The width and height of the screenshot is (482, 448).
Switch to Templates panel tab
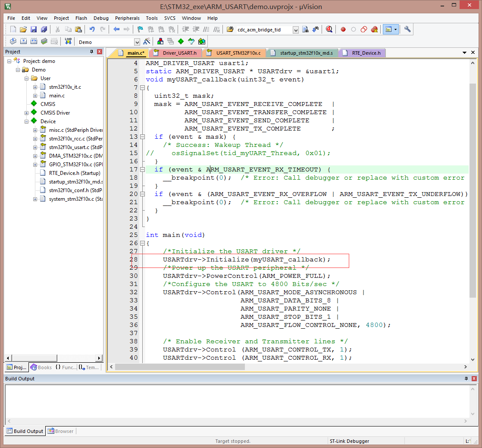[89, 367]
